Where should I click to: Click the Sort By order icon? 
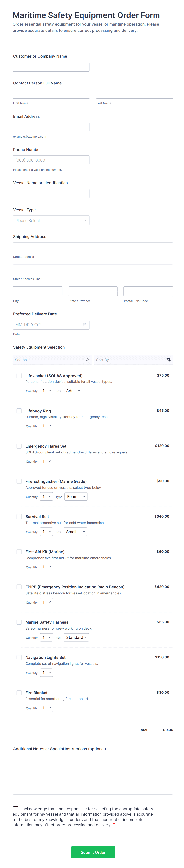tap(168, 360)
